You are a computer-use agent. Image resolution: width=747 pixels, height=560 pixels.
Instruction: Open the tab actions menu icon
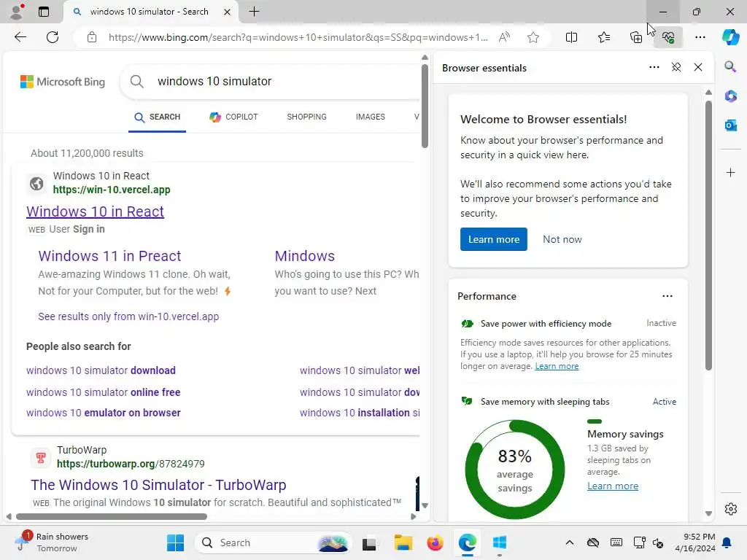(x=44, y=12)
